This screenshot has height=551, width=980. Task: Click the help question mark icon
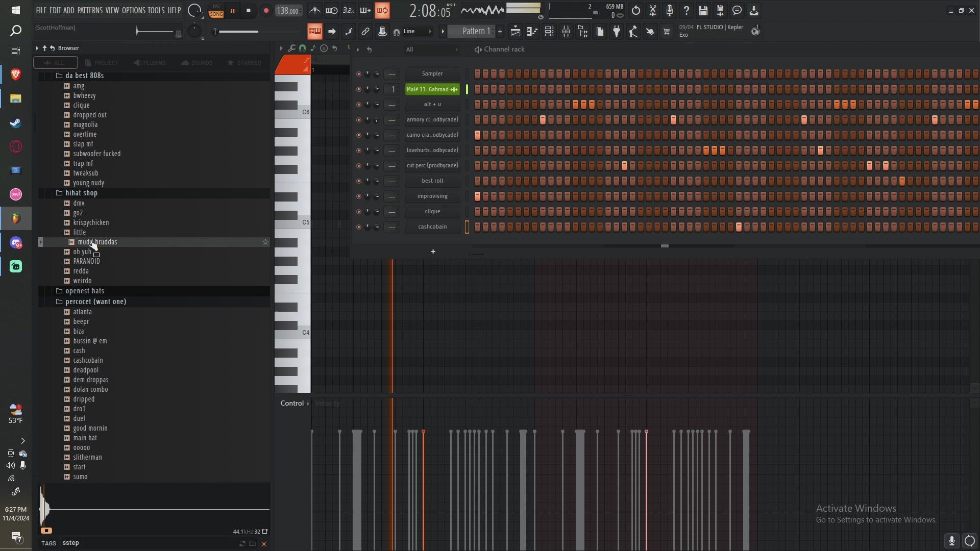click(x=687, y=10)
